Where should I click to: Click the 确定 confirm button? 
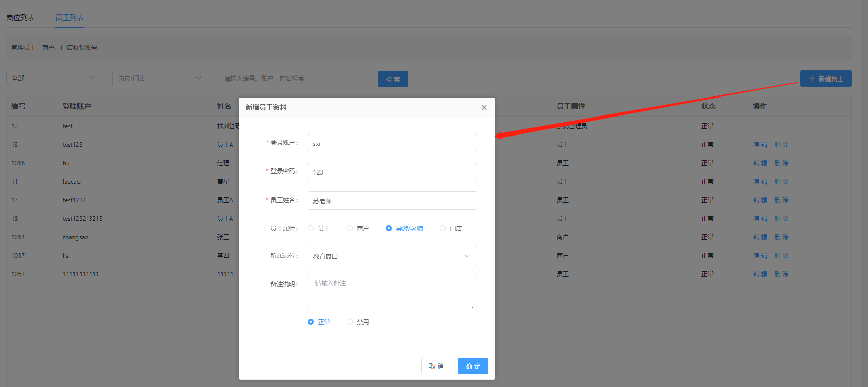[472, 366]
